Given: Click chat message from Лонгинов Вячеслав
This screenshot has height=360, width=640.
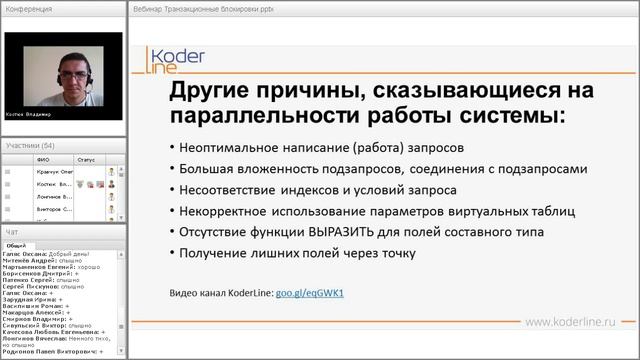Looking at the screenshot, I should pyautogui.click(x=56, y=342).
